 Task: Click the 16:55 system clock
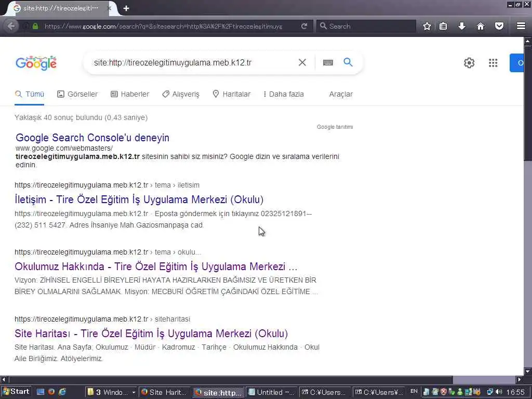tap(516, 392)
